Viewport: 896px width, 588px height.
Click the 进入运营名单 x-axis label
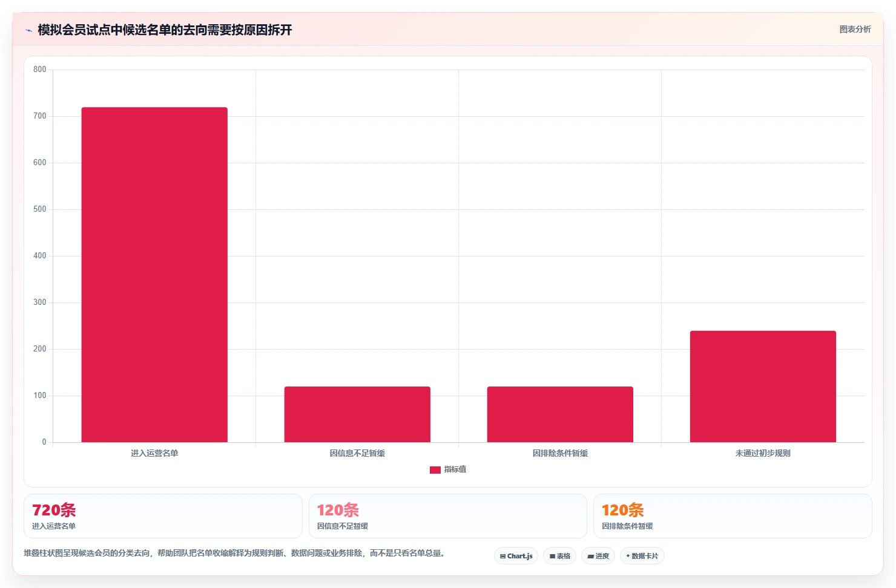154,453
